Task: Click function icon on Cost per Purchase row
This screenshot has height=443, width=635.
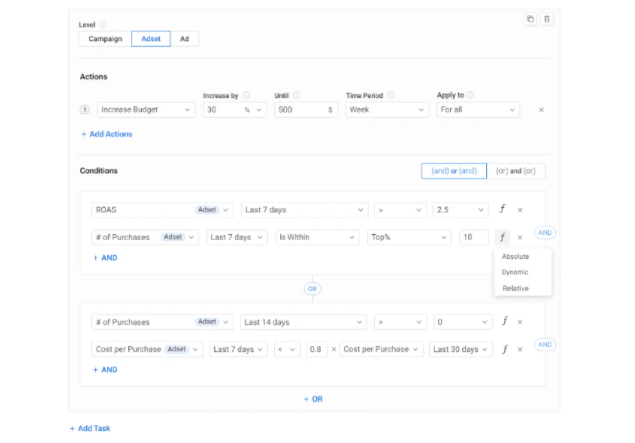Action: (x=503, y=349)
